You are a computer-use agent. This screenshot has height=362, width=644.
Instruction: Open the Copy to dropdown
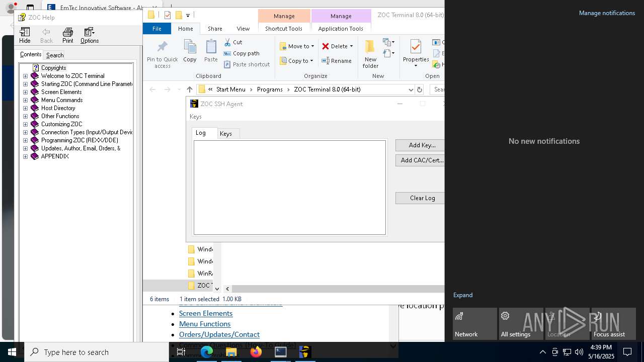[x=296, y=61]
